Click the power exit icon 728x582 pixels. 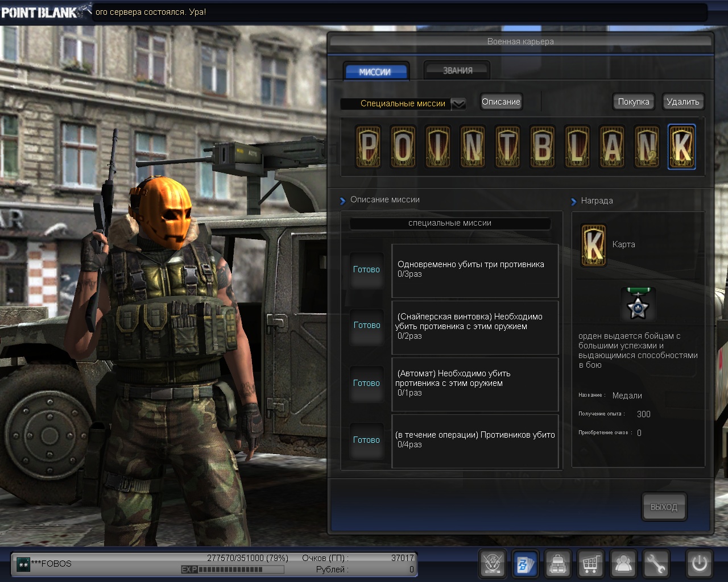[x=700, y=564]
